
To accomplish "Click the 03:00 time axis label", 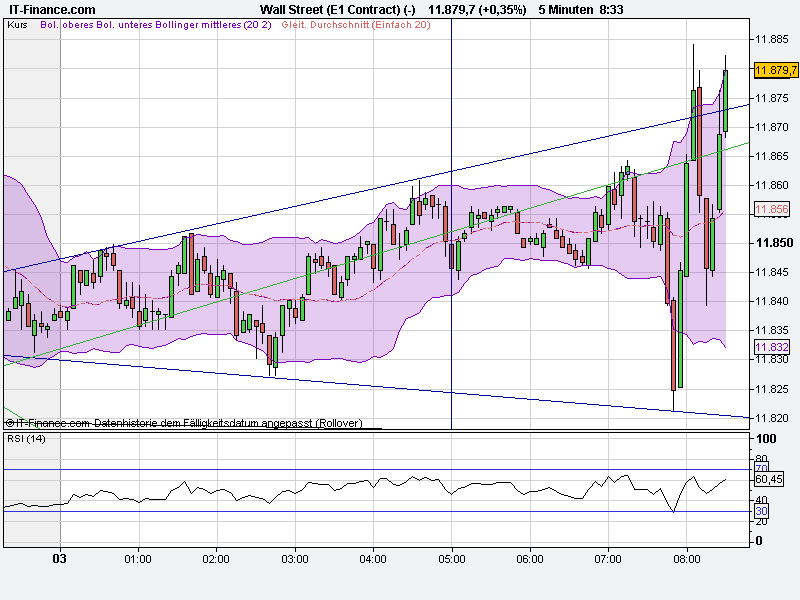I will (295, 559).
